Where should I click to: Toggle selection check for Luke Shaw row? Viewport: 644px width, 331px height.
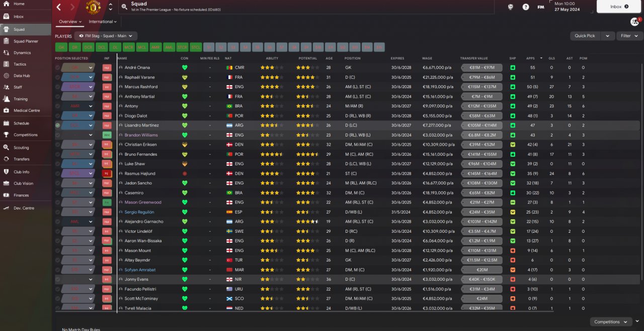coord(57,164)
